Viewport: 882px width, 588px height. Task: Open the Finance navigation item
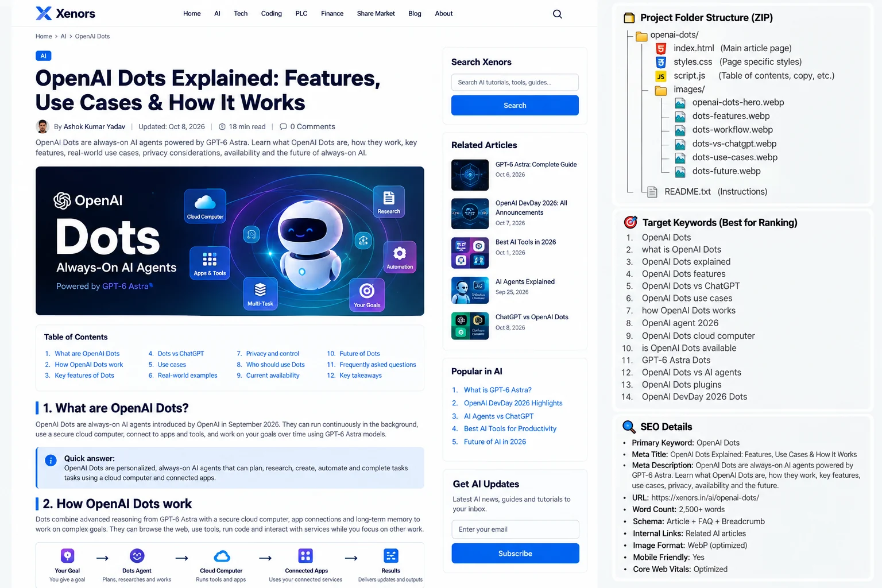click(x=332, y=14)
